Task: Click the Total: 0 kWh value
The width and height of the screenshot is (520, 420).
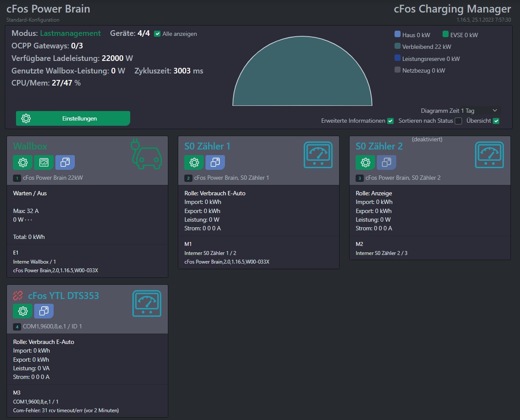Action: (x=29, y=237)
